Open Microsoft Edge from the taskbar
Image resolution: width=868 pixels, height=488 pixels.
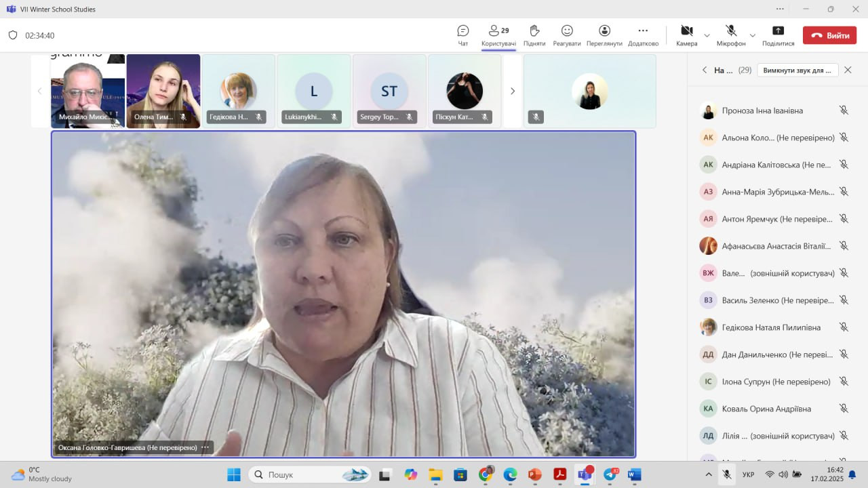[x=510, y=474]
